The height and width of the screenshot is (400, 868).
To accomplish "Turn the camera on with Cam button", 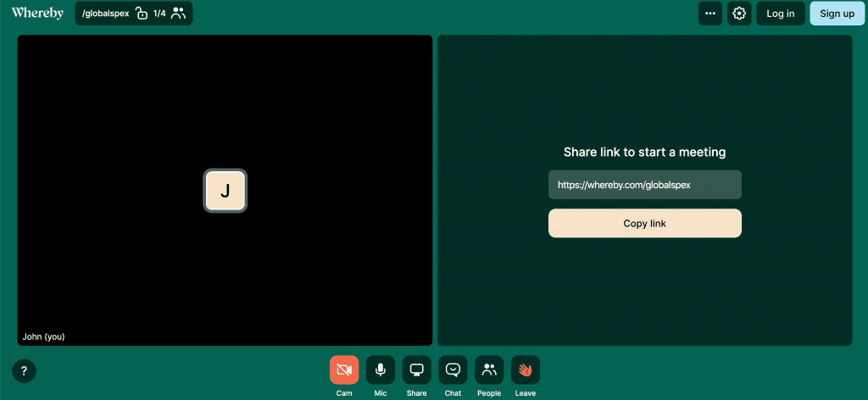I will (x=343, y=370).
